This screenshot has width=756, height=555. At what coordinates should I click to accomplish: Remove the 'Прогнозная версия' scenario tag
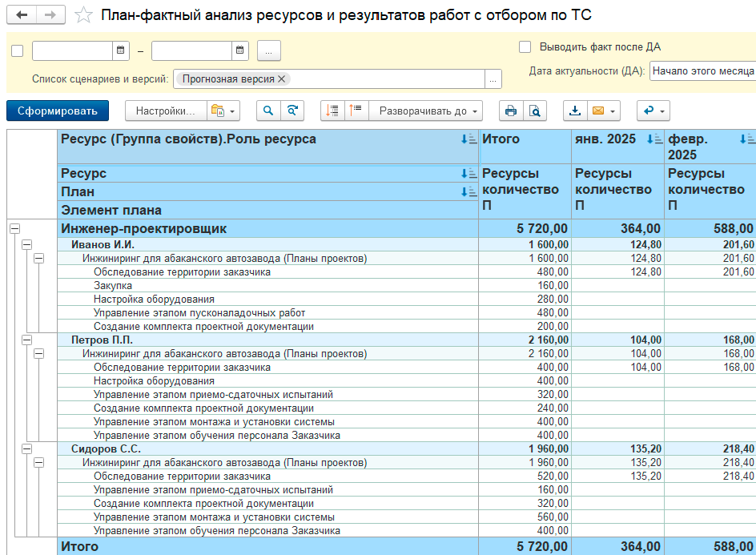tap(282, 78)
